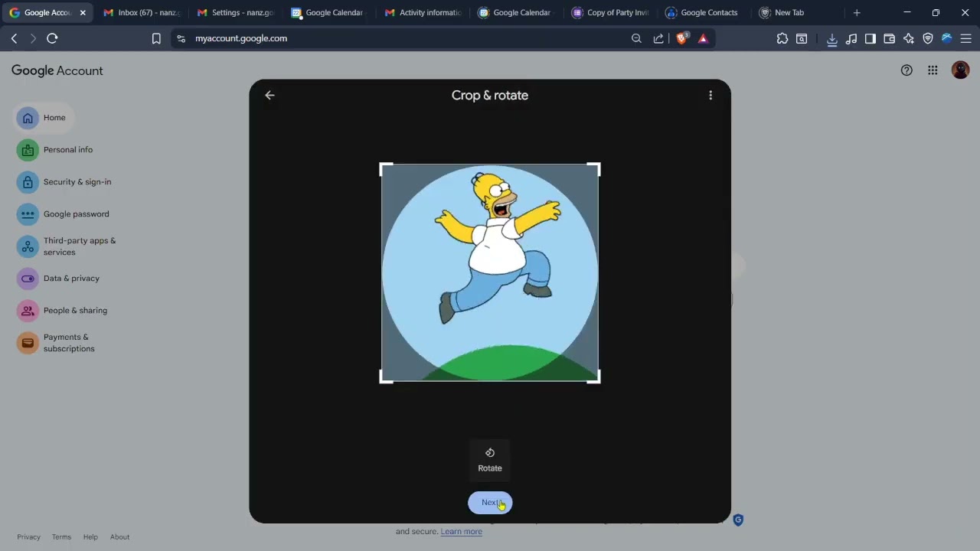The width and height of the screenshot is (980, 551).
Task: Switch to the Activity information tab
Action: pyautogui.click(x=423, y=13)
